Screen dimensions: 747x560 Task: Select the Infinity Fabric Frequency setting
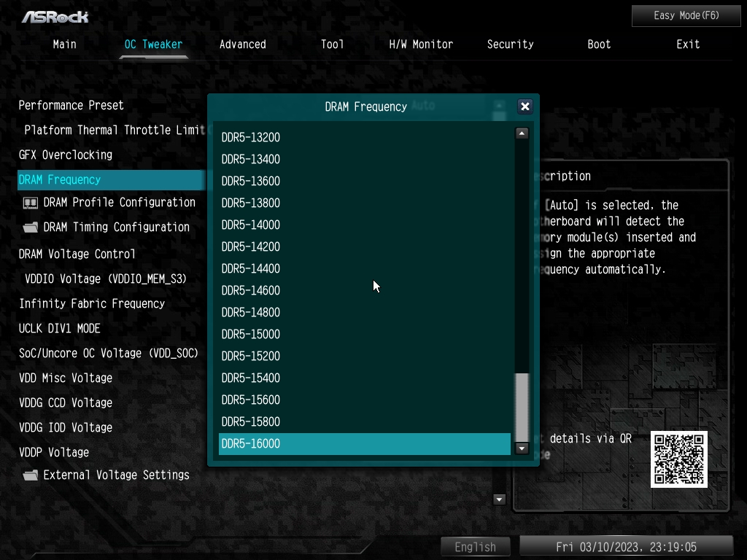(92, 304)
